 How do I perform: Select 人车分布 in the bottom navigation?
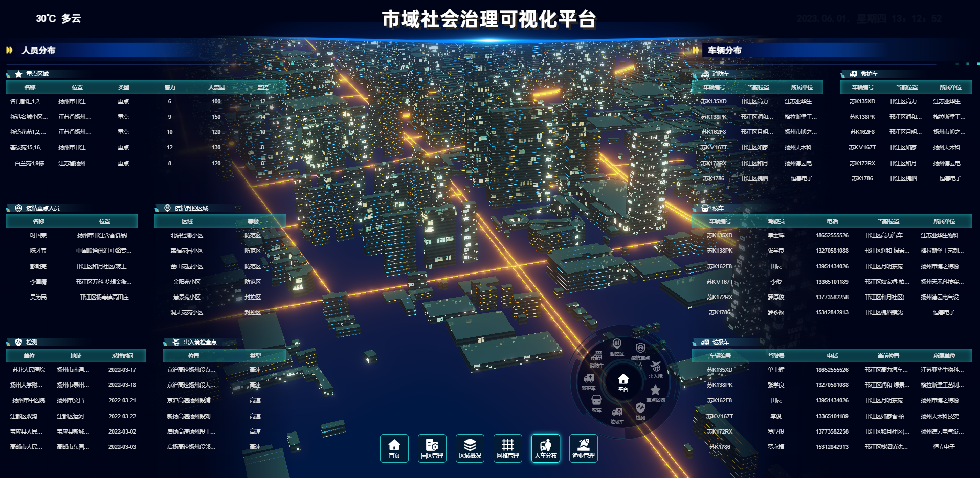(545, 448)
